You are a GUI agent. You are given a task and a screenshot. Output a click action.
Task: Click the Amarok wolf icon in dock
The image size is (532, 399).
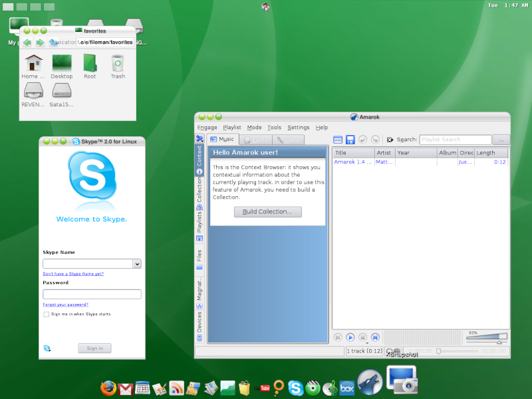[370, 382]
